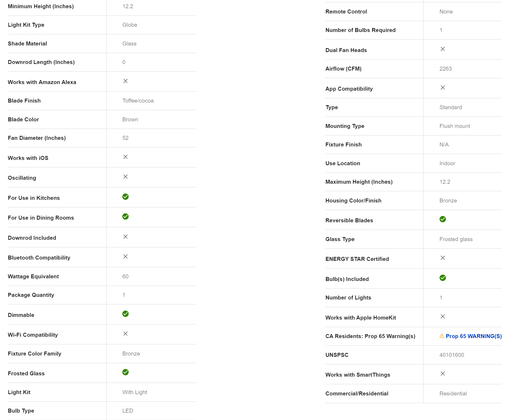Click X icon beside Dual Fan Heads
This screenshot has width=513, height=420.
coord(443,49)
